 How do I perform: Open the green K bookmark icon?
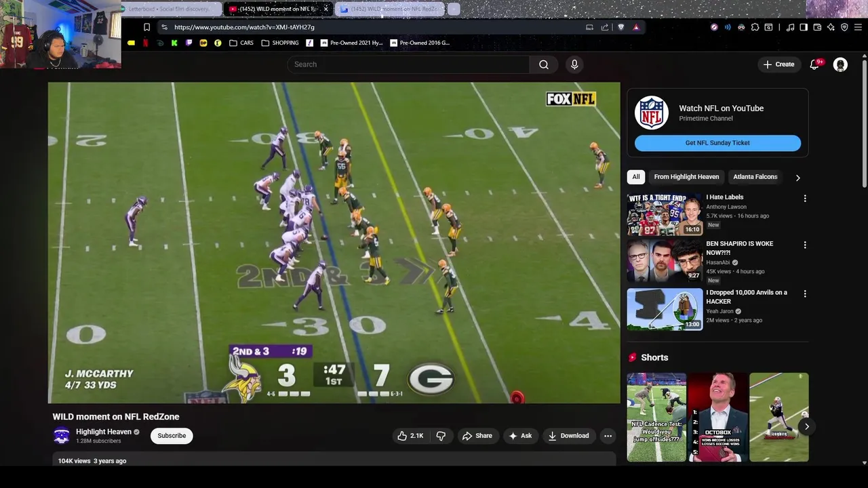pyautogui.click(x=174, y=43)
